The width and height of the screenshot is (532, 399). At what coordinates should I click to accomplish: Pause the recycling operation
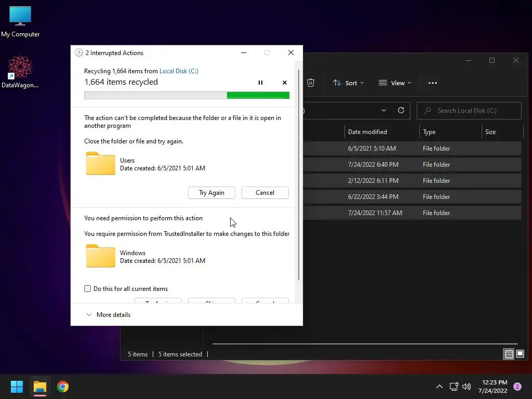260,83
